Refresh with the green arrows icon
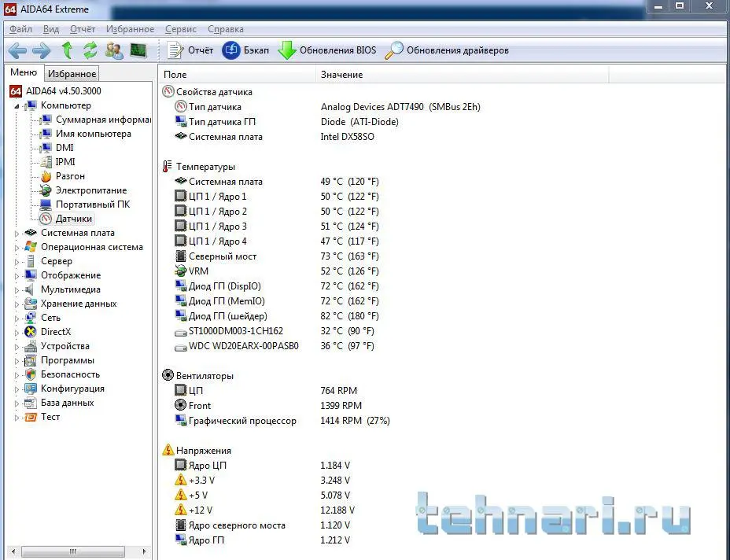This screenshot has height=560, width=730. 90,50
